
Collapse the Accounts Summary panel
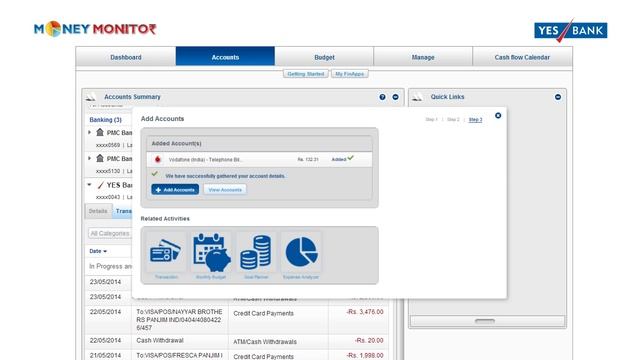tap(396, 97)
